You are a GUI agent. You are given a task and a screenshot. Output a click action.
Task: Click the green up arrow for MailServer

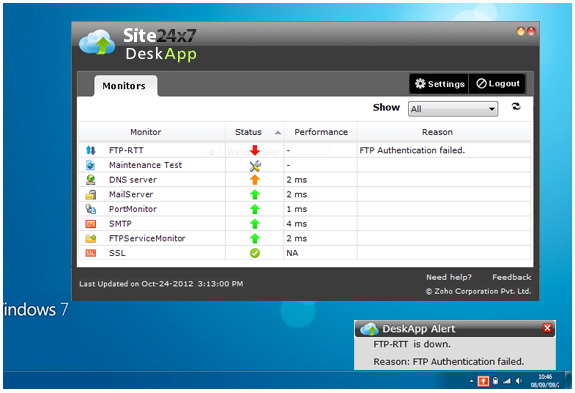255,194
